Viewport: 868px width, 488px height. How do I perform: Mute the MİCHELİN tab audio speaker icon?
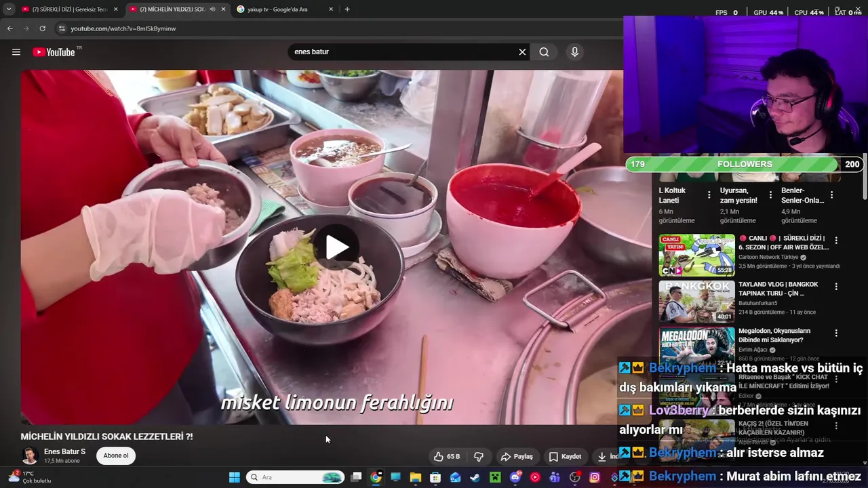(212, 9)
